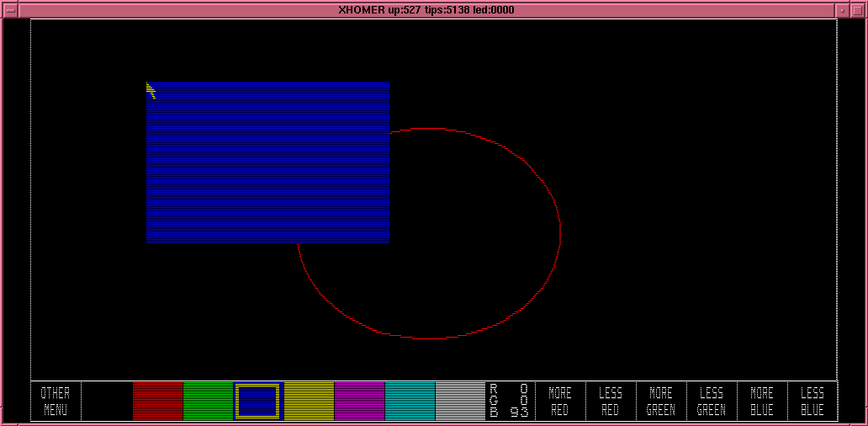Open the OTHER MENU option
868x426 pixels.
pyautogui.click(x=56, y=402)
